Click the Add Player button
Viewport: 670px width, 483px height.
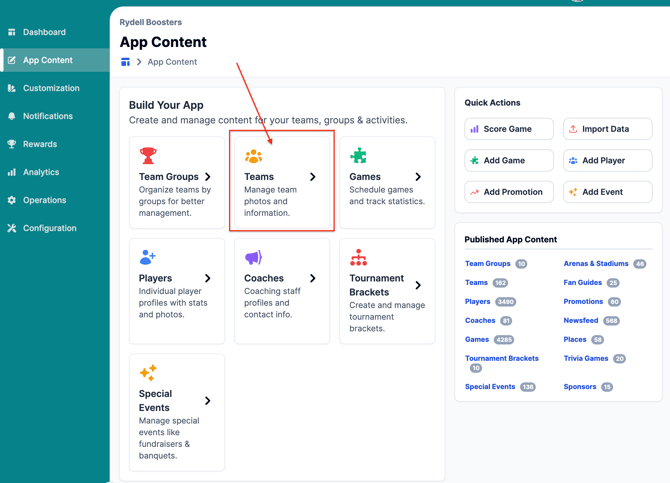[x=608, y=161]
